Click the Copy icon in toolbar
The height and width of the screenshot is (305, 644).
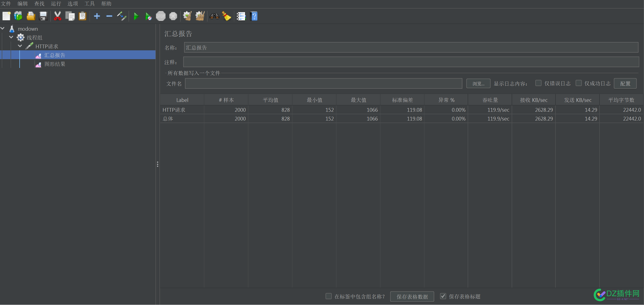click(x=70, y=16)
